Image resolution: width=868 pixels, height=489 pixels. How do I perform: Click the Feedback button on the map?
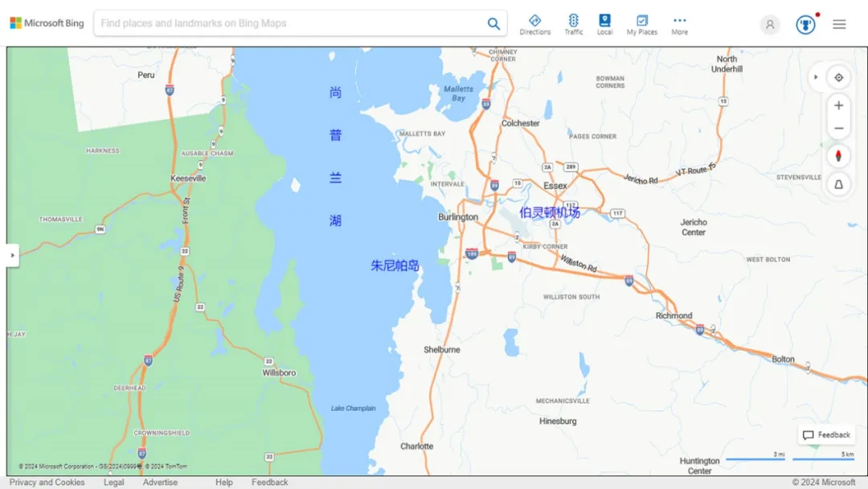click(x=825, y=435)
